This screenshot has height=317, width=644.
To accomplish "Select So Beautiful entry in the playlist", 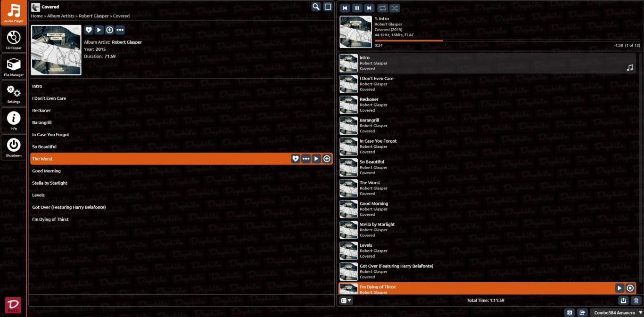I will [x=488, y=167].
